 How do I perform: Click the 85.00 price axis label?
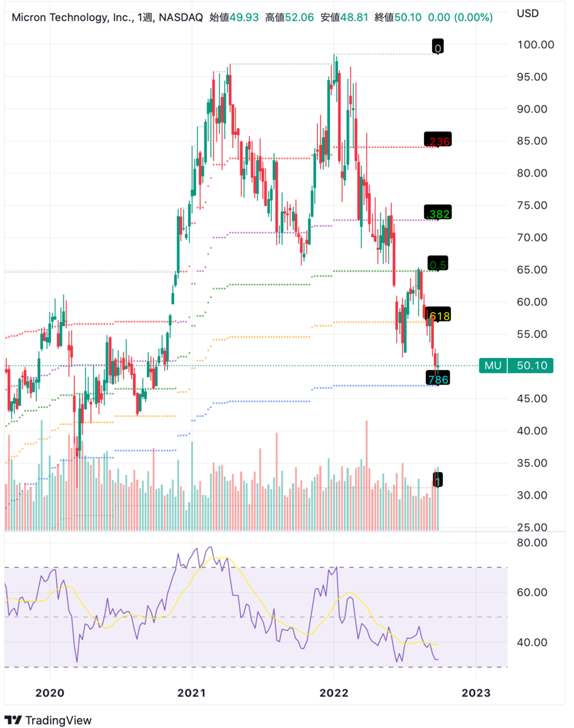[532, 141]
